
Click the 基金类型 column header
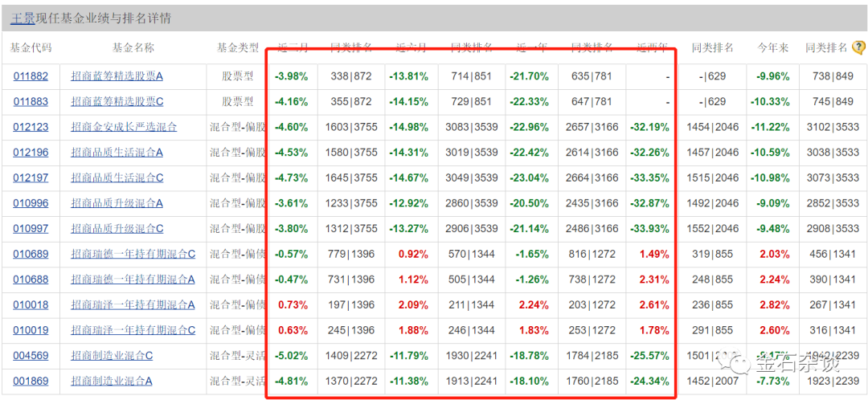tap(237, 48)
